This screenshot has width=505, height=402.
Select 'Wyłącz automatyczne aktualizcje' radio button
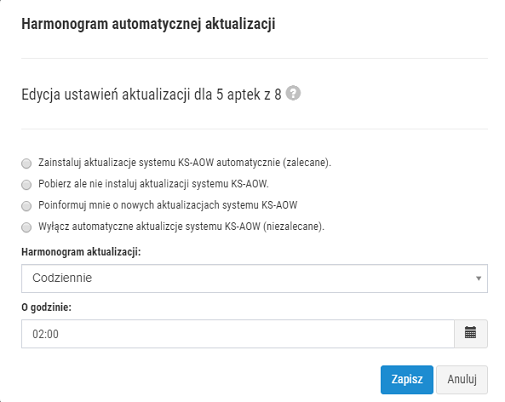26,227
